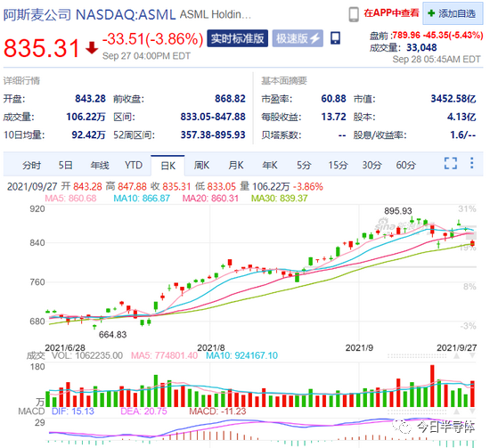Click the 阿斯麦公司 NASDAQ:ASML title
Viewport: 490px width, 448px height.
click(90, 14)
